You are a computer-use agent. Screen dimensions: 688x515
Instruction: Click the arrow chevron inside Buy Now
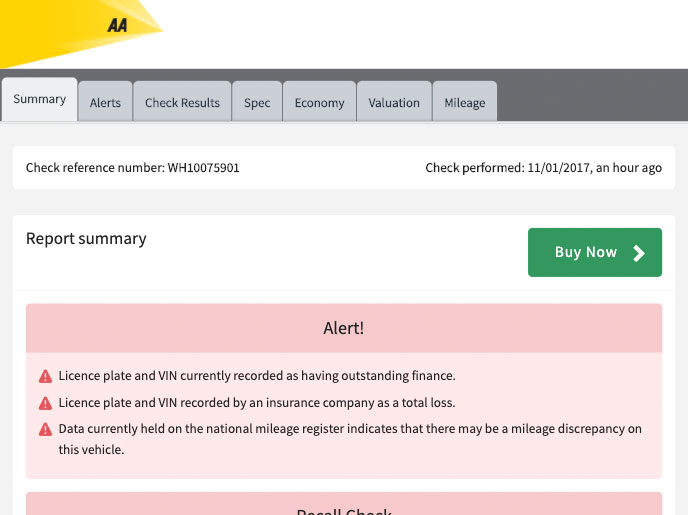639,253
